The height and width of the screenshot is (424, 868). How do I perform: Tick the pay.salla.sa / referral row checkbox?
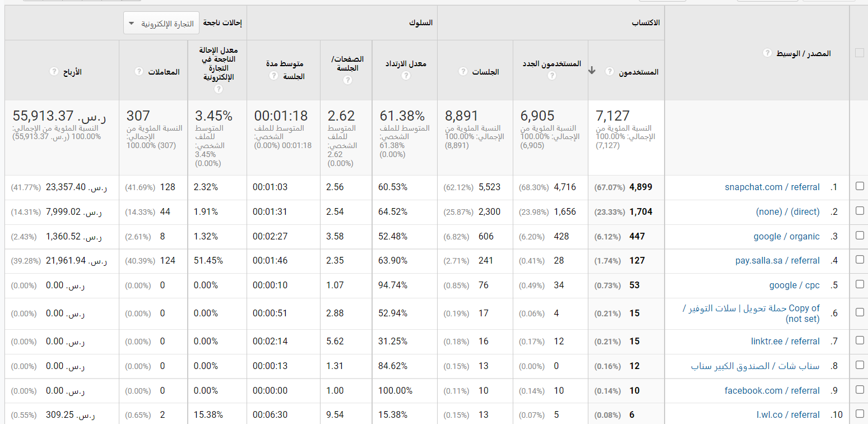click(x=860, y=260)
